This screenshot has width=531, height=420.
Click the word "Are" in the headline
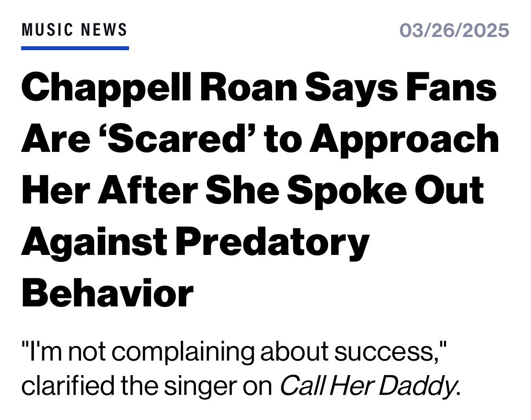[55, 139]
